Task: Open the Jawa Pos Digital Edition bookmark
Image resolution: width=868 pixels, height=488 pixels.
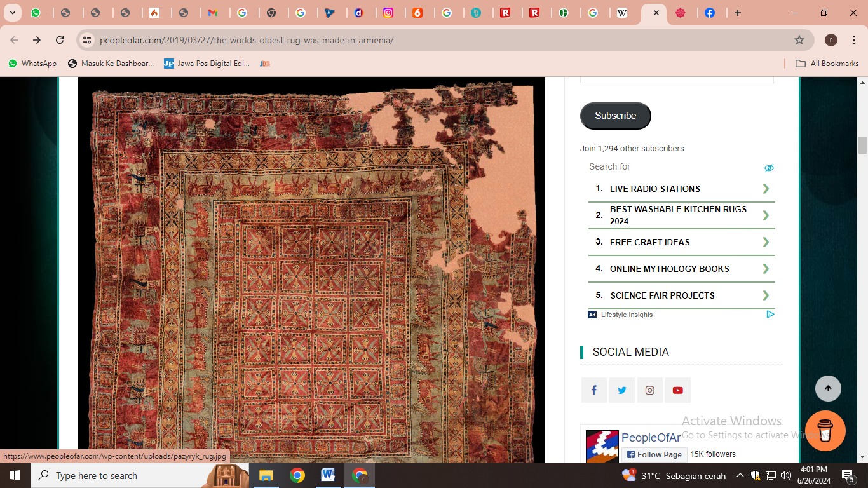Action: [207, 64]
